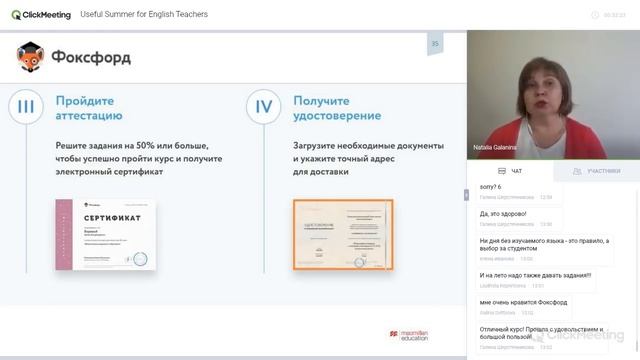640x360 pixels.
Task: Click the webinar title Useful Summer for English Teachers
Action: (x=144, y=14)
